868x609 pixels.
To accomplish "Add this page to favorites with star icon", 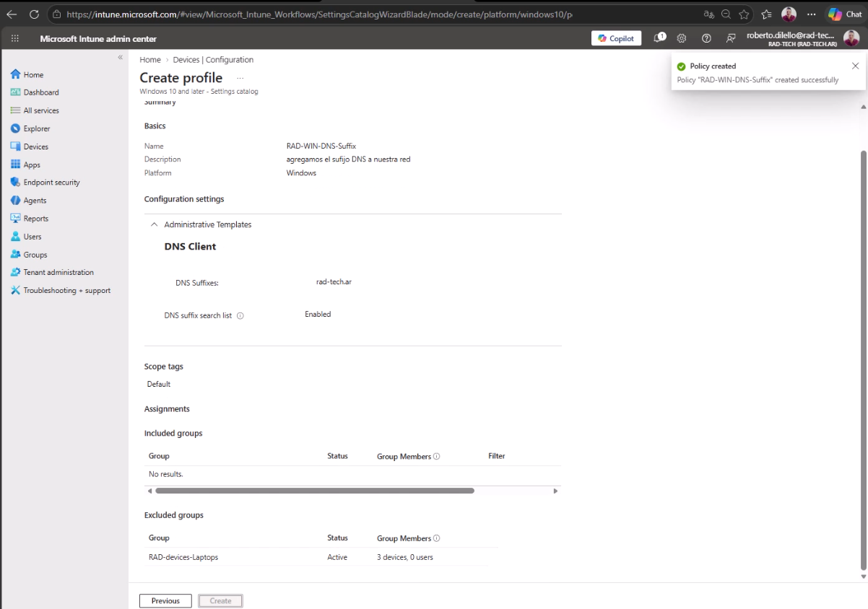I will click(x=744, y=14).
